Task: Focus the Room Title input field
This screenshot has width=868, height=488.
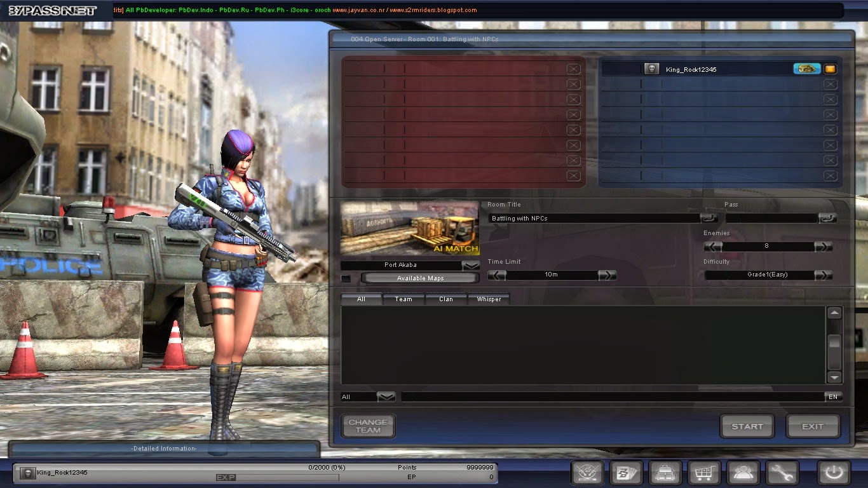Action: tap(594, 218)
